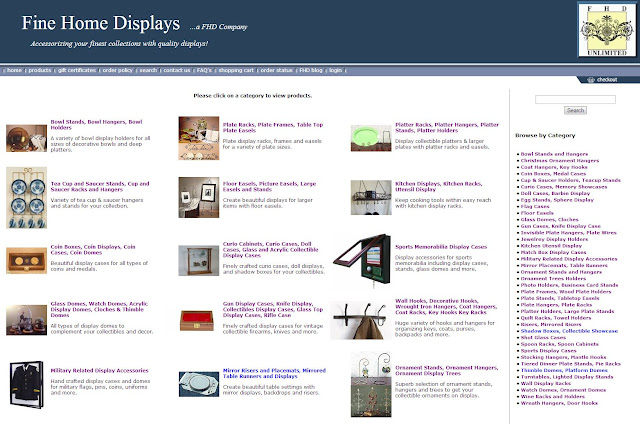The width and height of the screenshot is (640, 424).
Task: Click the FHD Unlimited logo image
Action: [x=607, y=29]
